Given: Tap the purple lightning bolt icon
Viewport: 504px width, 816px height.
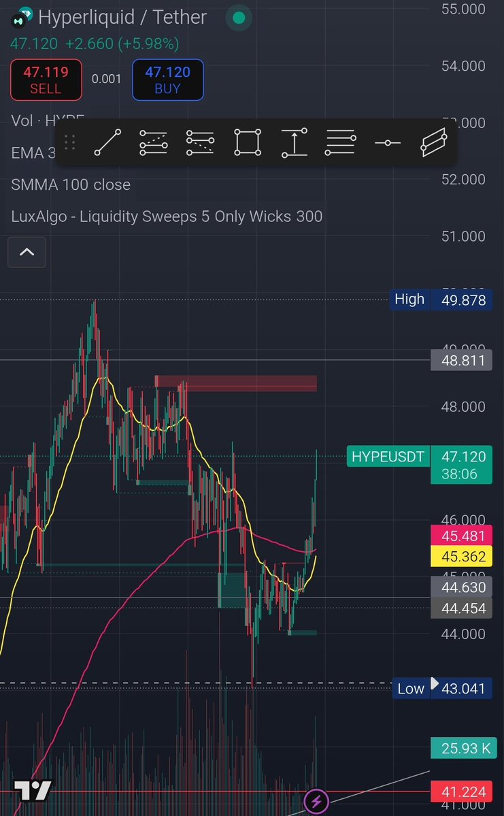Looking at the screenshot, I should pyautogui.click(x=316, y=801).
